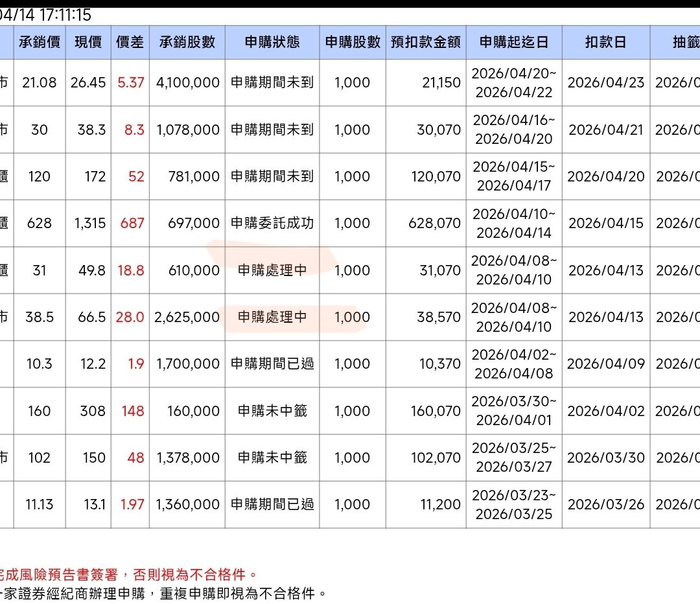Click the 申購起迄日 column header

click(514, 42)
